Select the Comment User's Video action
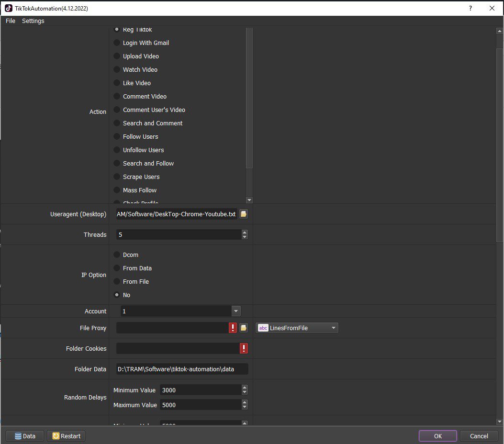 [x=149, y=110]
